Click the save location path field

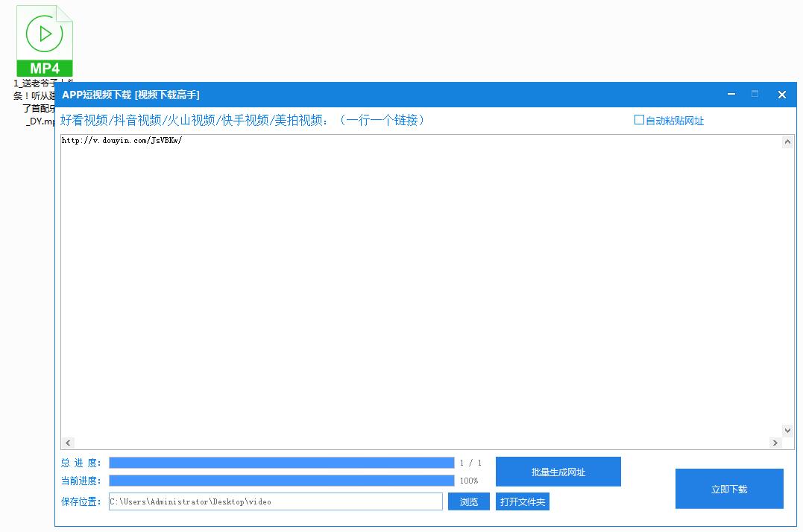pyautogui.click(x=276, y=501)
